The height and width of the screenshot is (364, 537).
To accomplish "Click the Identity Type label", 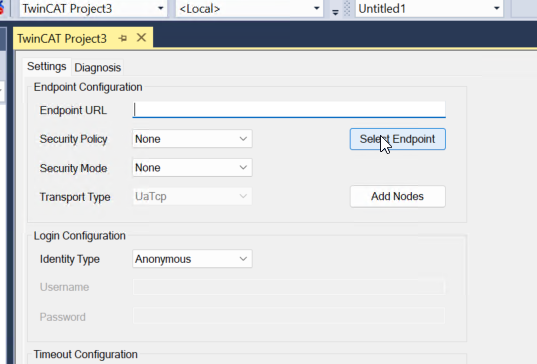I will tap(70, 259).
